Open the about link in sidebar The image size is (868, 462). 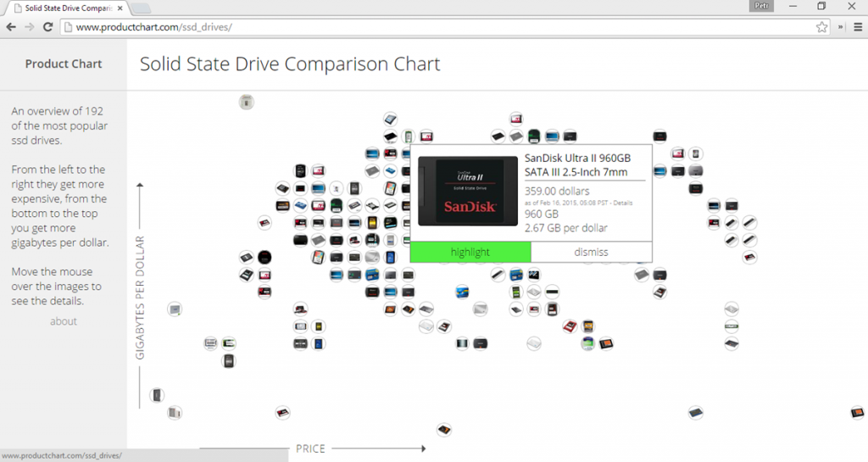[64, 321]
